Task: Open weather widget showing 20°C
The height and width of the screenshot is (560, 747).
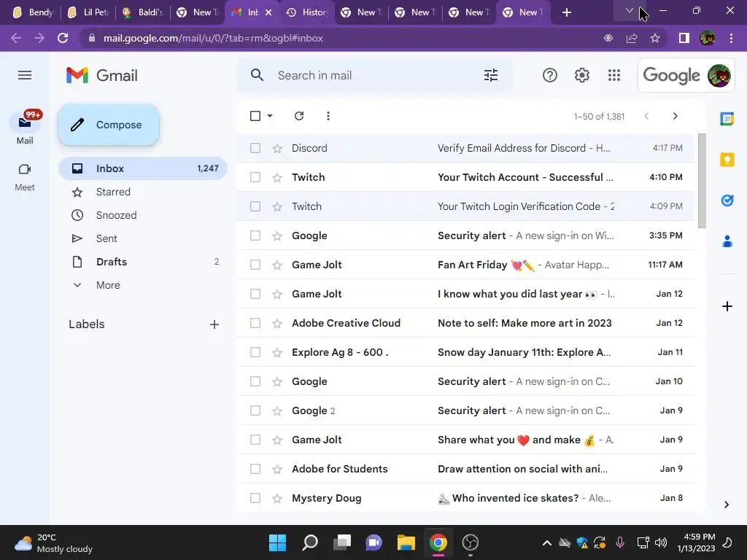Action: (53, 542)
